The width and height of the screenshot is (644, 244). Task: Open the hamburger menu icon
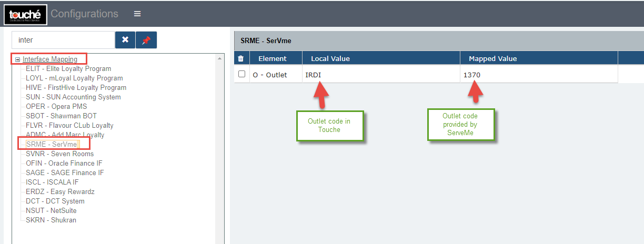tap(137, 14)
